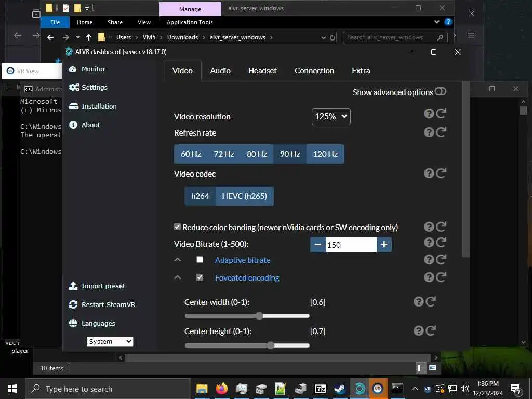Show help for Adaptive bitrate

[429, 260]
